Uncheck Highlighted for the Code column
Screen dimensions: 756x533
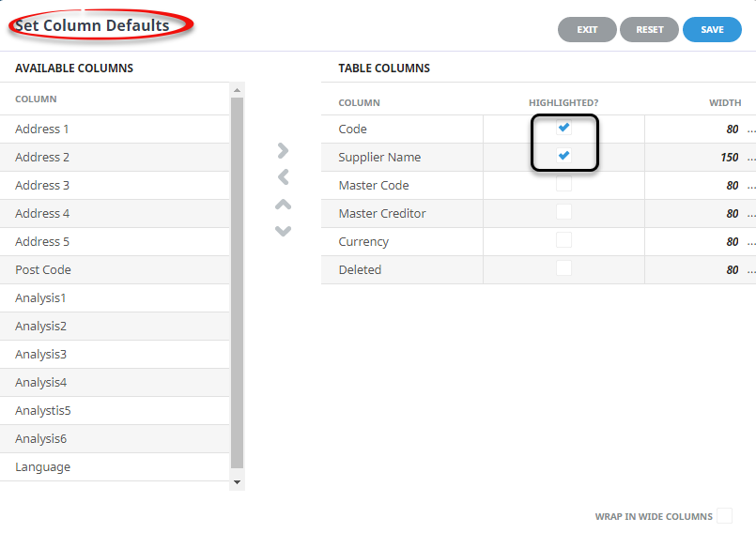coord(563,129)
